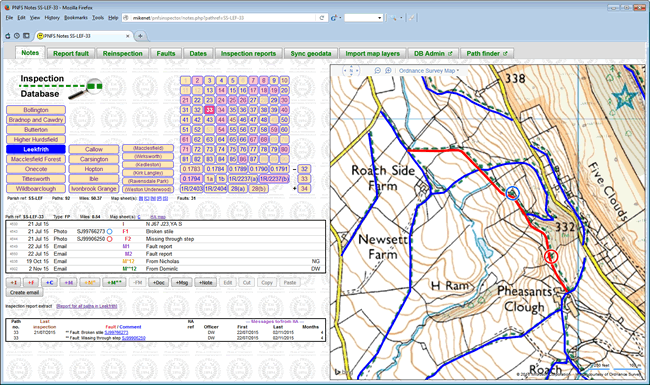This screenshot has height=385, width=650.
Task: Select path 1R/2237(a) button
Action: point(243,179)
